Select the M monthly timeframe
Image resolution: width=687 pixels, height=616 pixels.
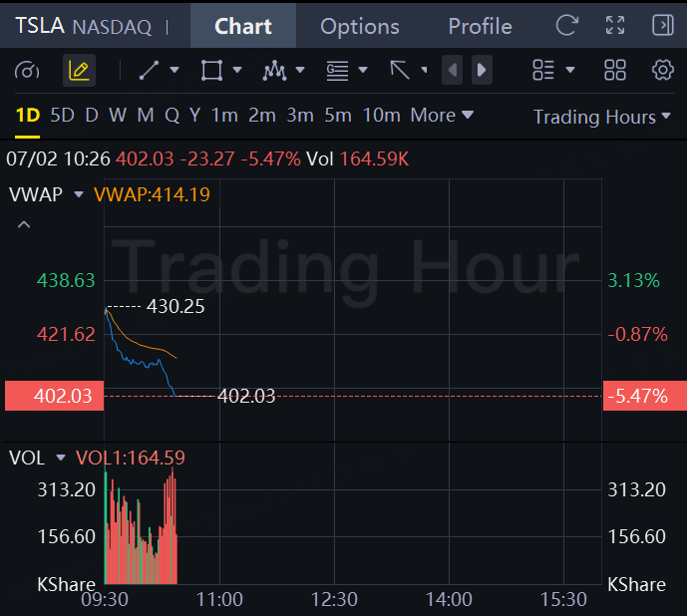pyautogui.click(x=146, y=116)
